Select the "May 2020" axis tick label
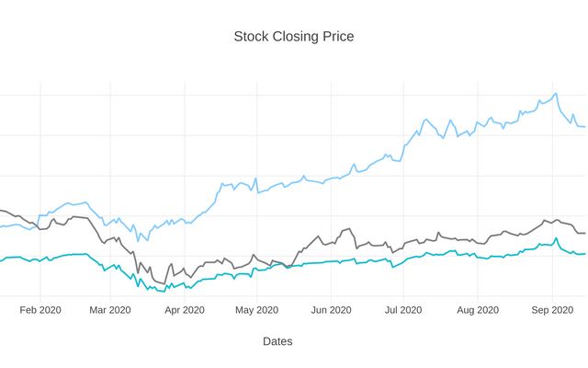Viewport: 588px width, 368px height. pos(256,310)
